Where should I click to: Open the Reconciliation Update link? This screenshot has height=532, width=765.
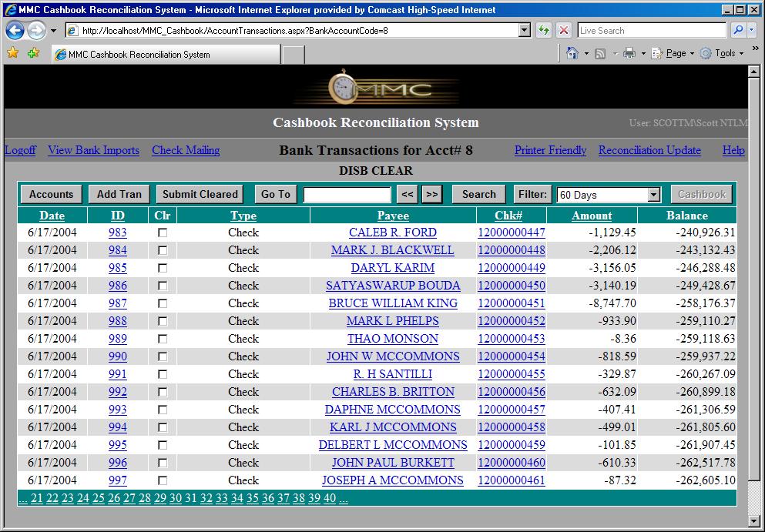tap(649, 150)
